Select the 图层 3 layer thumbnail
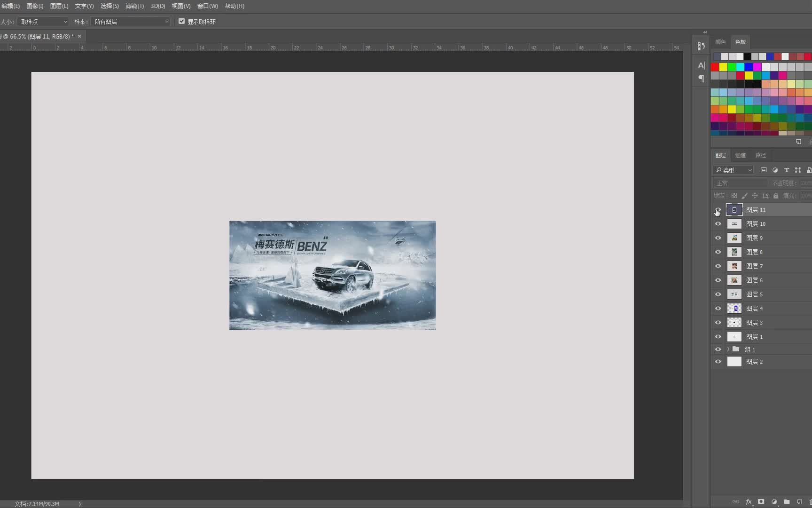The height and width of the screenshot is (508, 812). point(734,323)
